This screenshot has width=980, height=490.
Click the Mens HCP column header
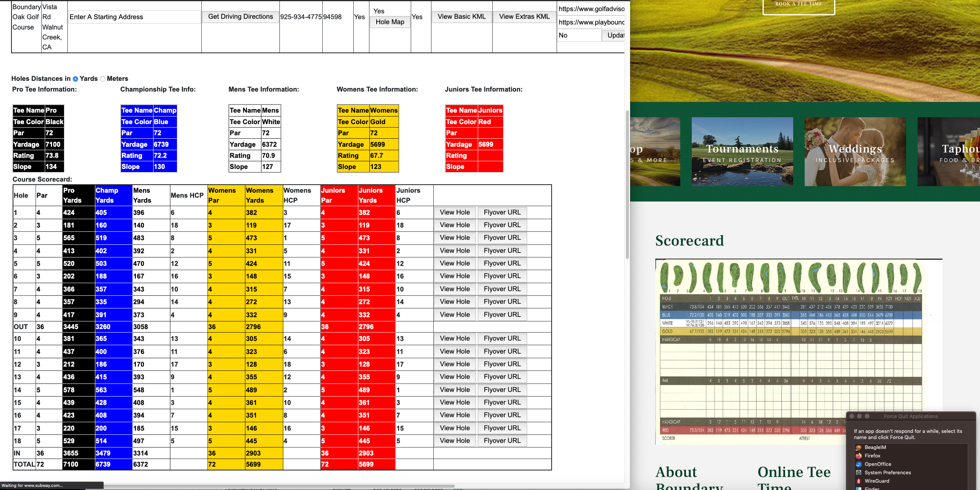coord(189,195)
